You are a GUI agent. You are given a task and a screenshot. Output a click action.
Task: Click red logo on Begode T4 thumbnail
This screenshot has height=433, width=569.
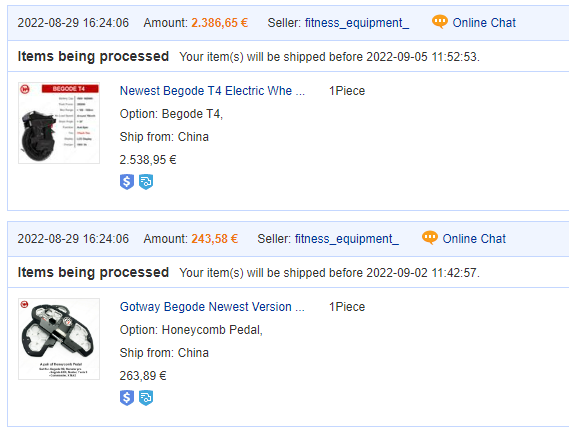pos(25,89)
